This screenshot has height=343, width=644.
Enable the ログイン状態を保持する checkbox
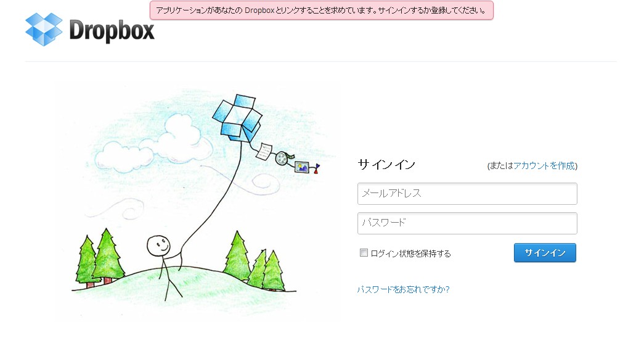pos(364,252)
